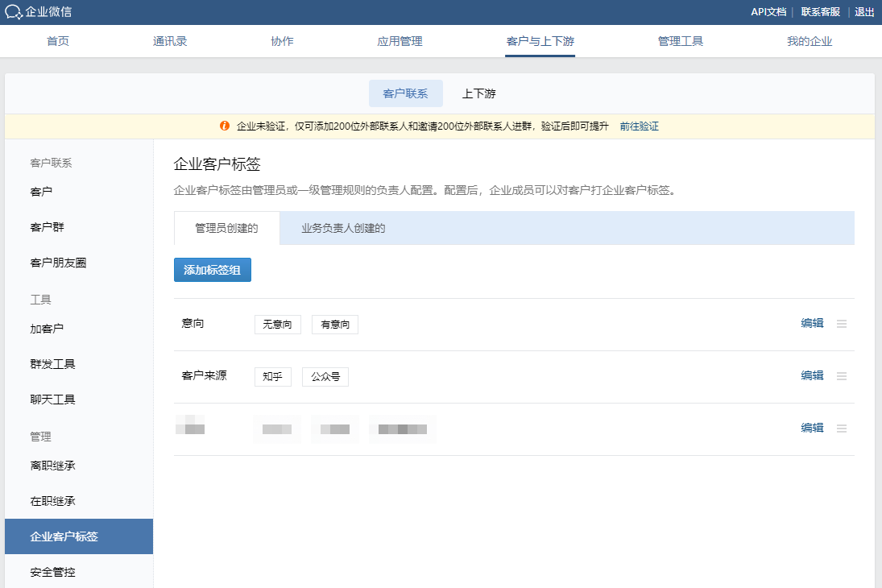Switch to the 上下游 tab
Image resolution: width=882 pixels, height=588 pixels.
(478, 93)
